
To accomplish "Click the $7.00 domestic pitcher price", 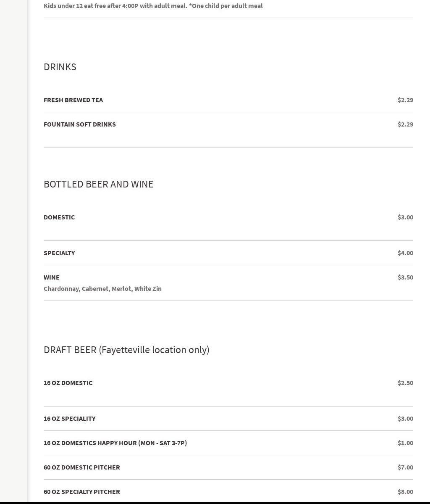I will point(405,467).
